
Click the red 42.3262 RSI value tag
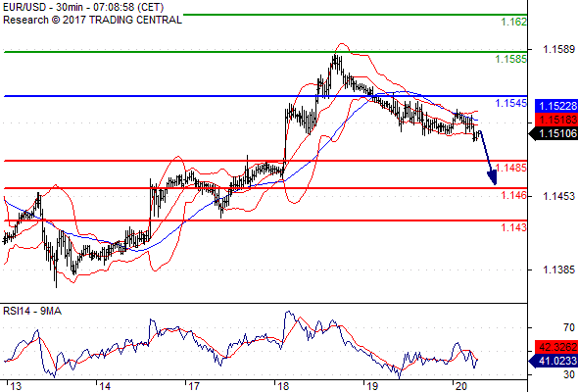click(x=556, y=347)
